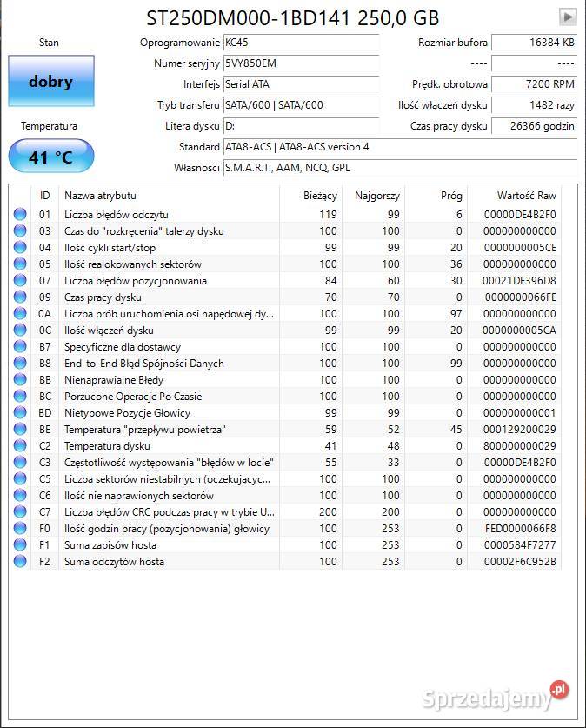Click the disk title ST250DM000-1BD141
586x728 pixels.
[292, 17]
